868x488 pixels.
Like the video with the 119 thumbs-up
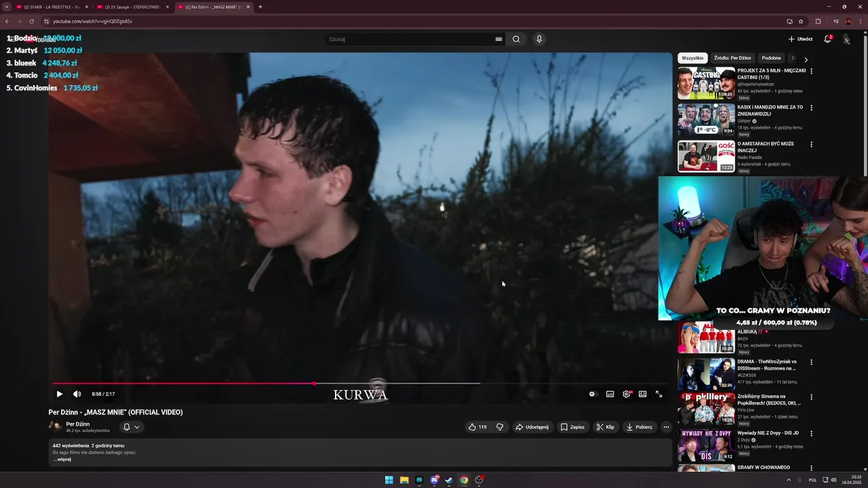pos(477,427)
